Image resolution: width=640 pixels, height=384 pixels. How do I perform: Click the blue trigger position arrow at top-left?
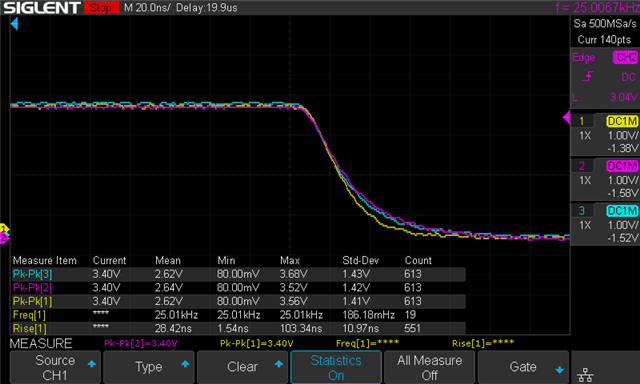coord(14,24)
